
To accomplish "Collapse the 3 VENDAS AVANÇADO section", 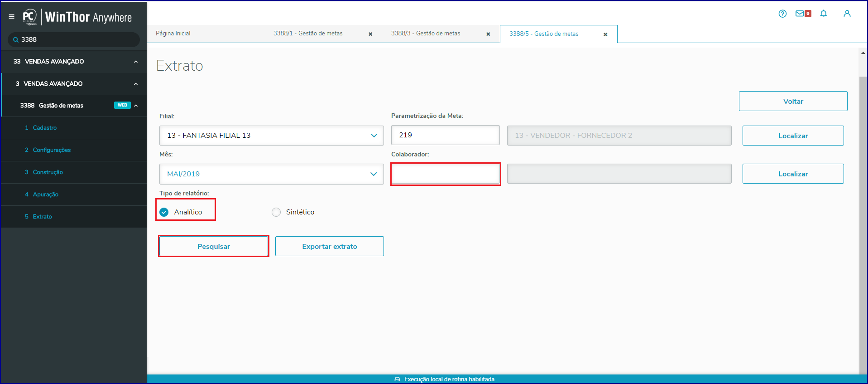I will pyautogui.click(x=136, y=84).
